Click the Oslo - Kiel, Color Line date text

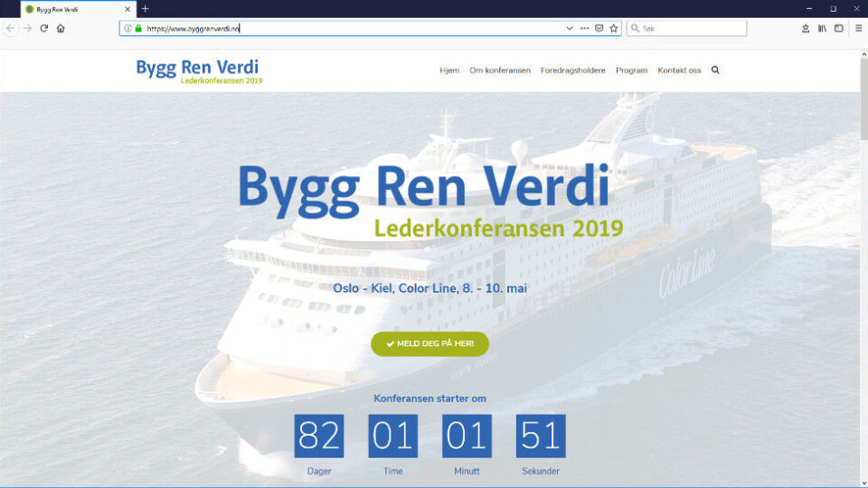(430, 288)
